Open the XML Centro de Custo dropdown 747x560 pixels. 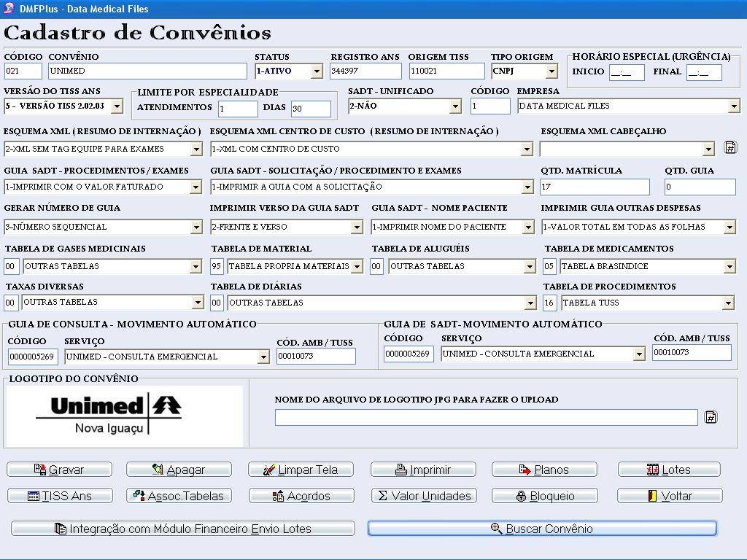click(527, 149)
